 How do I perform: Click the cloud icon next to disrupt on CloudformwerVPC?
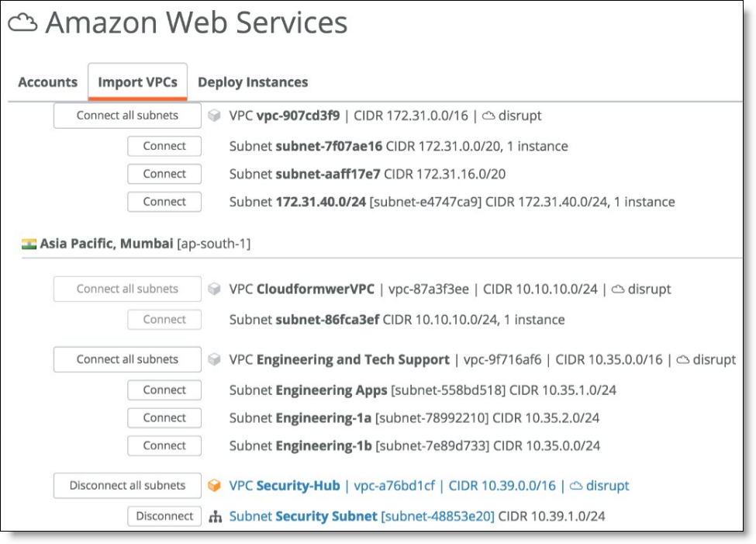point(618,289)
